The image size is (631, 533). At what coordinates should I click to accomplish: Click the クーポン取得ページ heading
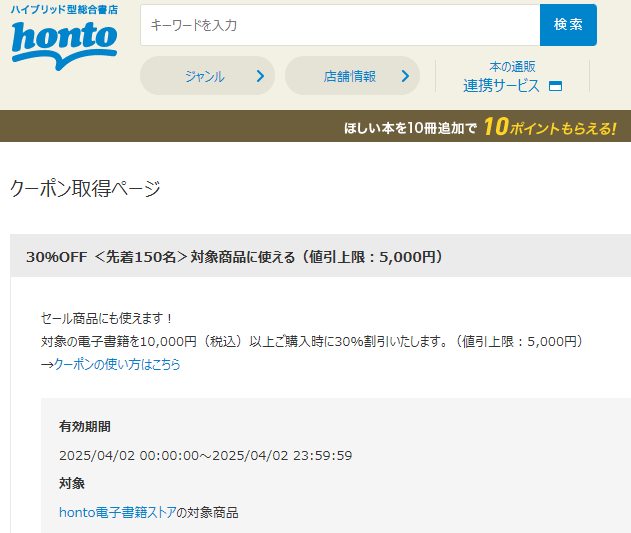point(85,188)
